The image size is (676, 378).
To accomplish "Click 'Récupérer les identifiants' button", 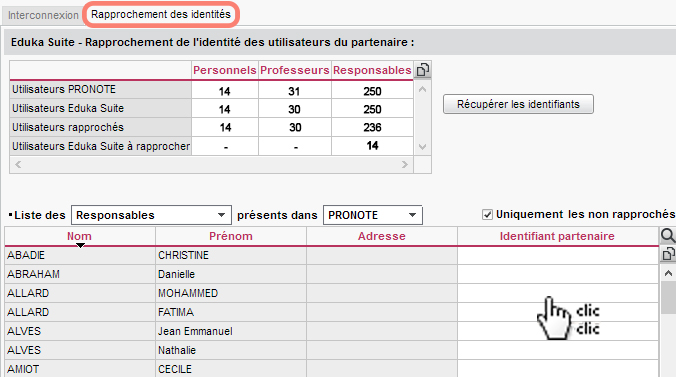I will [x=518, y=104].
